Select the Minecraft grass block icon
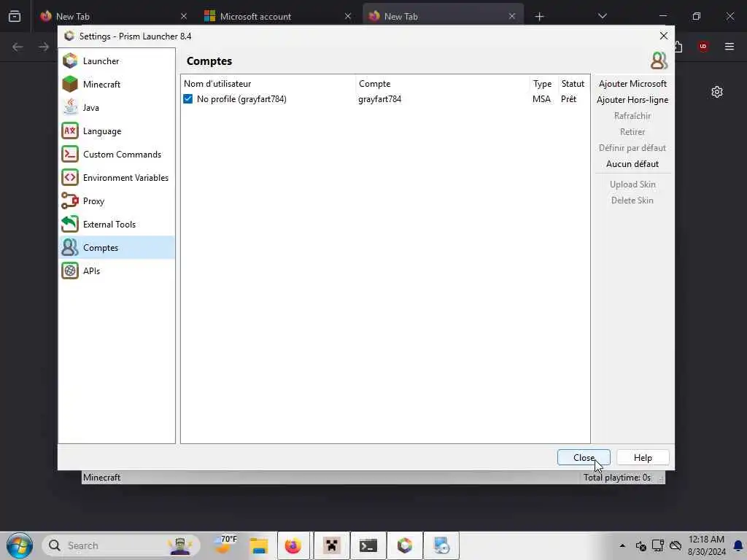 click(x=70, y=85)
